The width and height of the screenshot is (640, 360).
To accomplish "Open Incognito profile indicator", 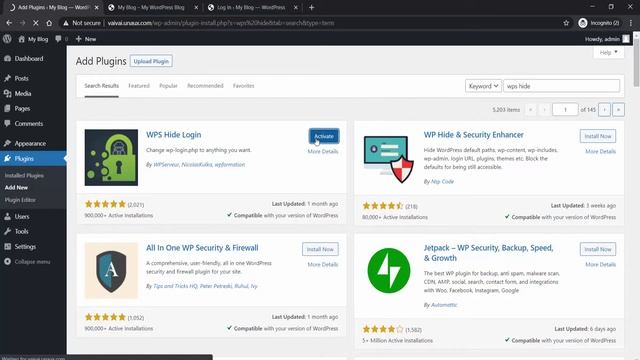I will click(x=599, y=23).
